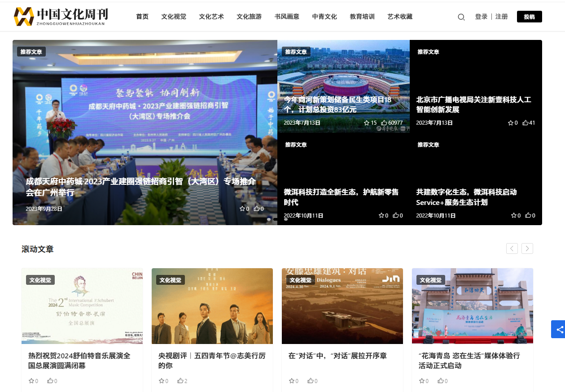This screenshot has height=392, width=565.
Task: Open the 教育培训 navigation item
Action: coord(362,17)
